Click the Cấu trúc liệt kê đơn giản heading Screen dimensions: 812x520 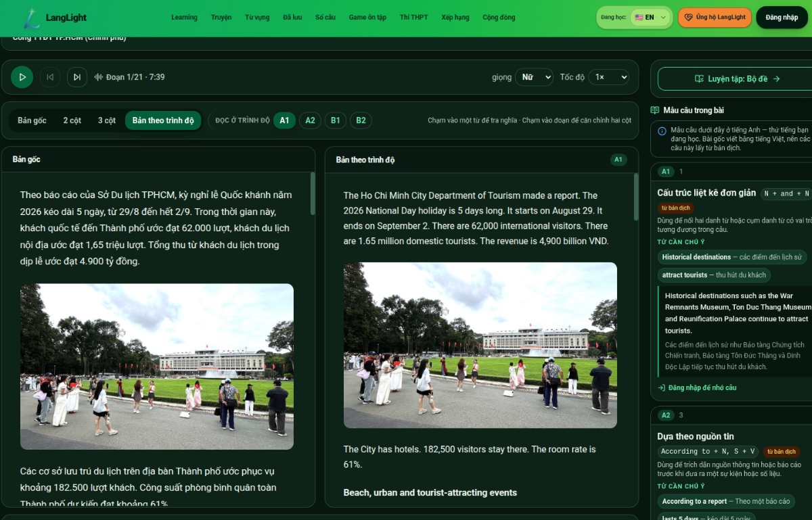(706, 193)
